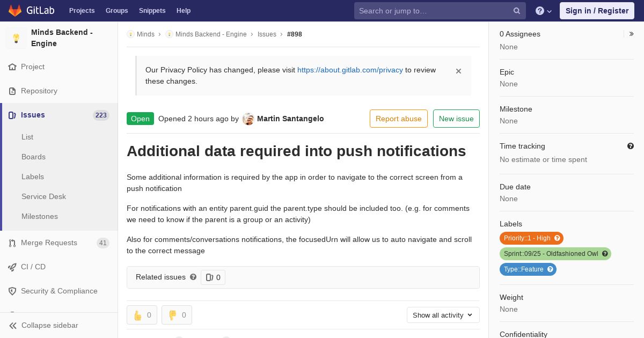Click the Merge Requests sidebar icon
The image size is (644, 338).
[x=12, y=243]
